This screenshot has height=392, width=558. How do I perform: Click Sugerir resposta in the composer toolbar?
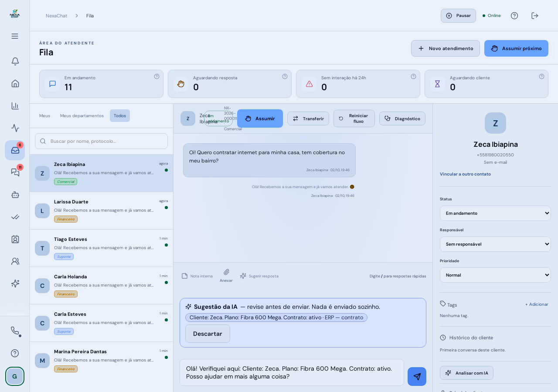coord(259,276)
